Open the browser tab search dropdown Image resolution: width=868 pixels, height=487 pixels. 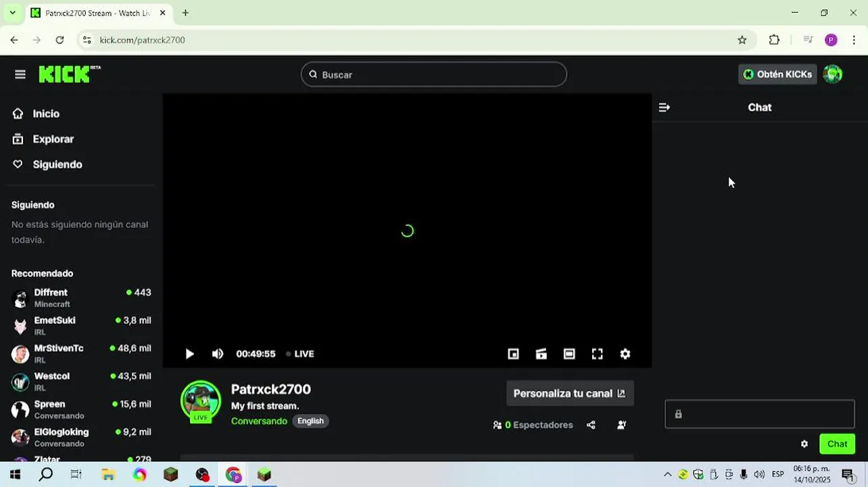click(12, 13)
